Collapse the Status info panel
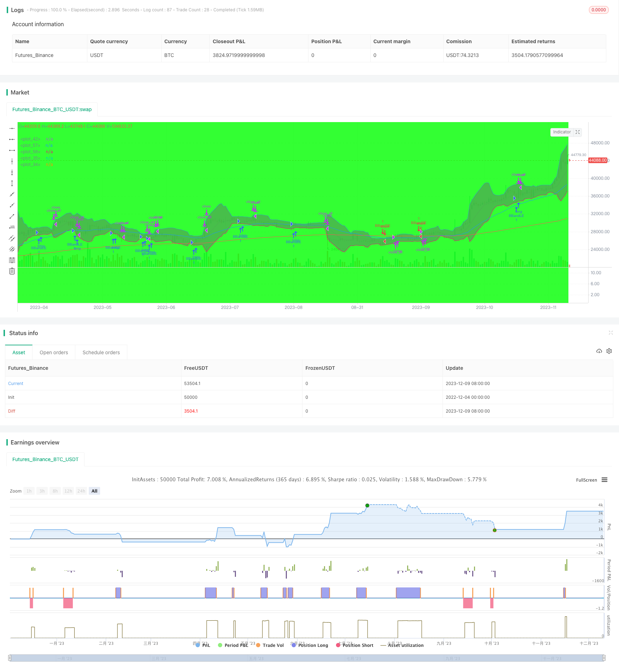The height and width of the screenshot is (672, 619). (x=611, y=333)
